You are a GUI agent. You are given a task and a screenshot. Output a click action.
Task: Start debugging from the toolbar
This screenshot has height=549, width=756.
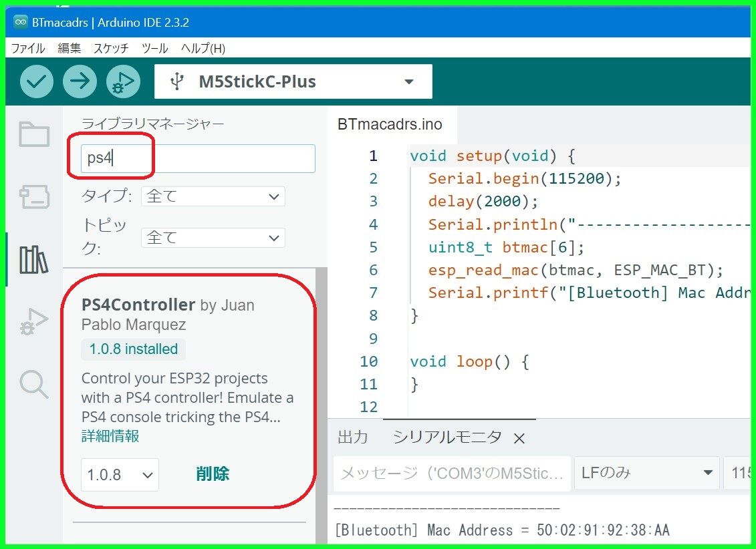[x=123, y=81]
